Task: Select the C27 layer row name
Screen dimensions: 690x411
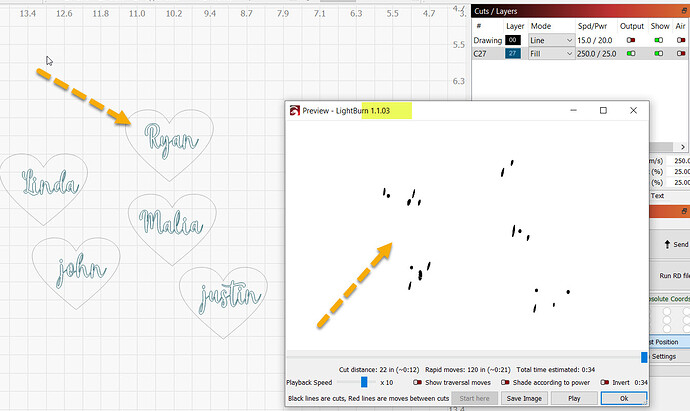Action: click(x=480, y=54)
